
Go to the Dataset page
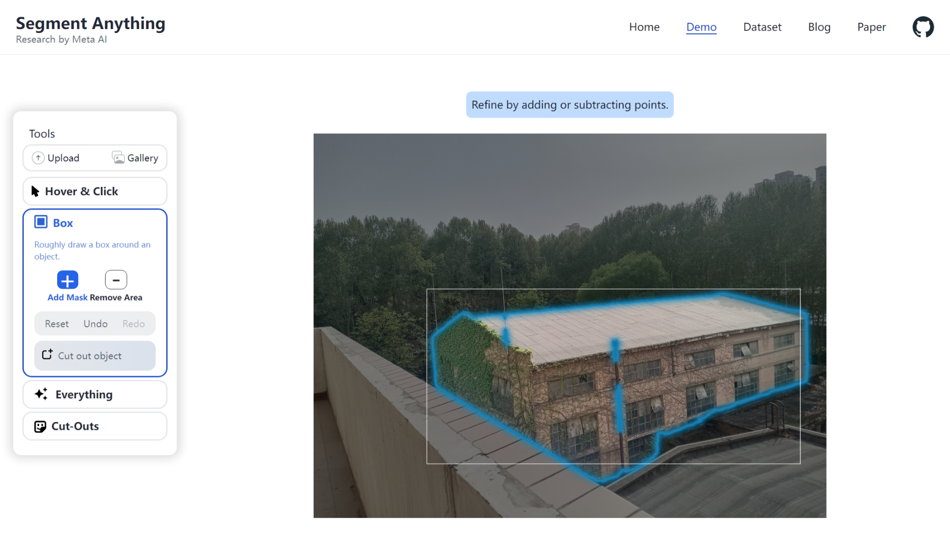pos(762,27)
